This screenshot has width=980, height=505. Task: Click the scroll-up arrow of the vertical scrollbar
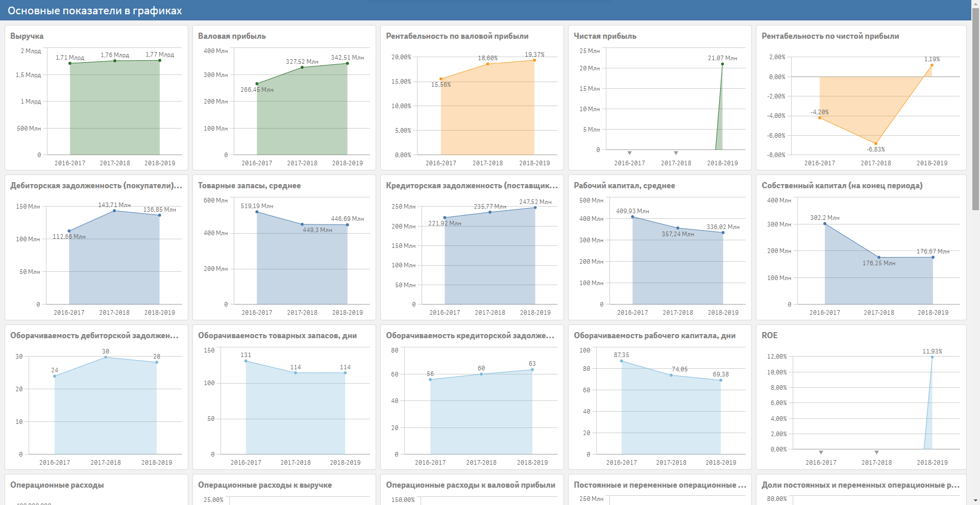975,4
